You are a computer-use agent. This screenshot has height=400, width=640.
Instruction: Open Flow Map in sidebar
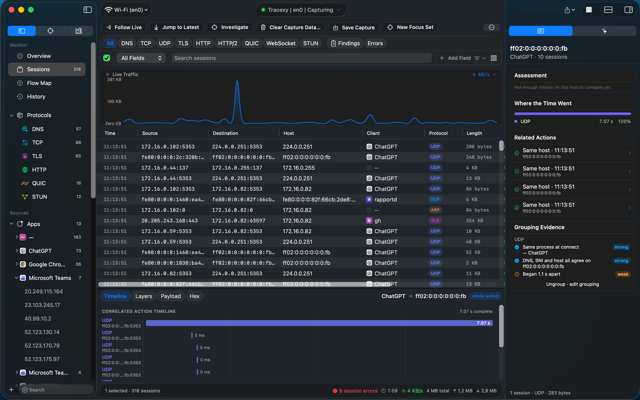tap(47, 83)
